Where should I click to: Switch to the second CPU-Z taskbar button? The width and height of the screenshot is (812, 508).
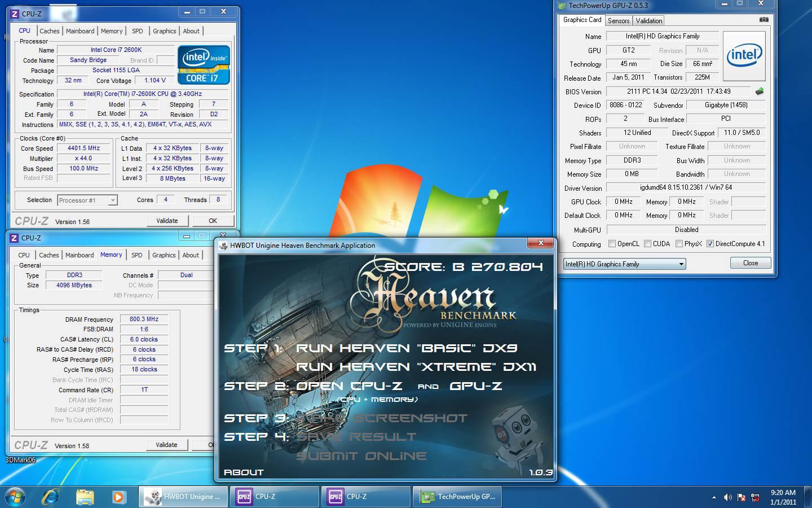tap(366, 497)
